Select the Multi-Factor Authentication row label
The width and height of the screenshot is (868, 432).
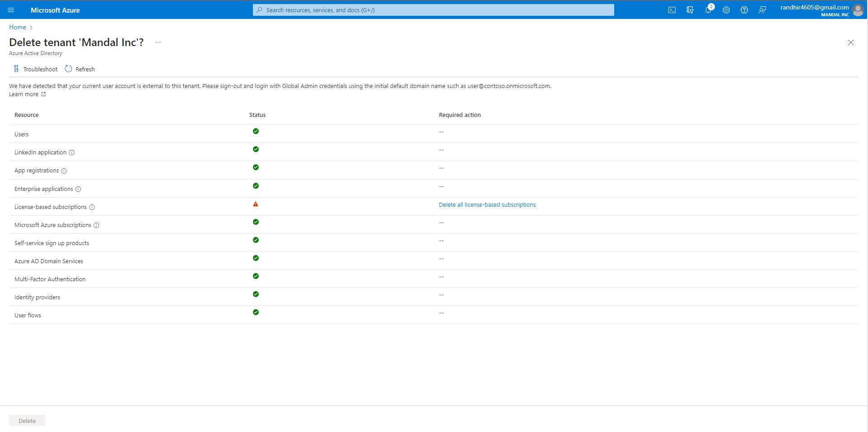click(x=50, y=279)
